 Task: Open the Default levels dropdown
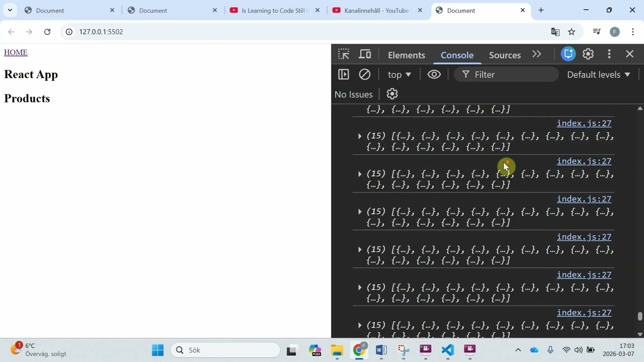click(599, 74)
